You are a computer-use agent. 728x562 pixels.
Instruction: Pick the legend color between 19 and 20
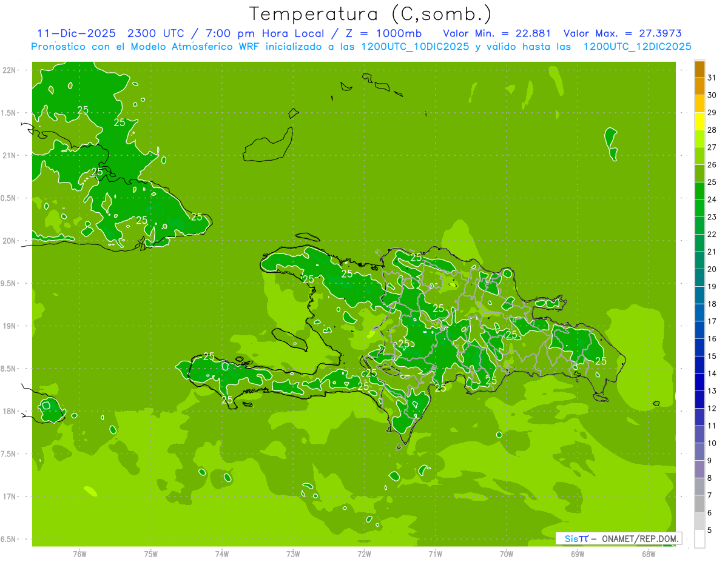(x=699, y=278)
